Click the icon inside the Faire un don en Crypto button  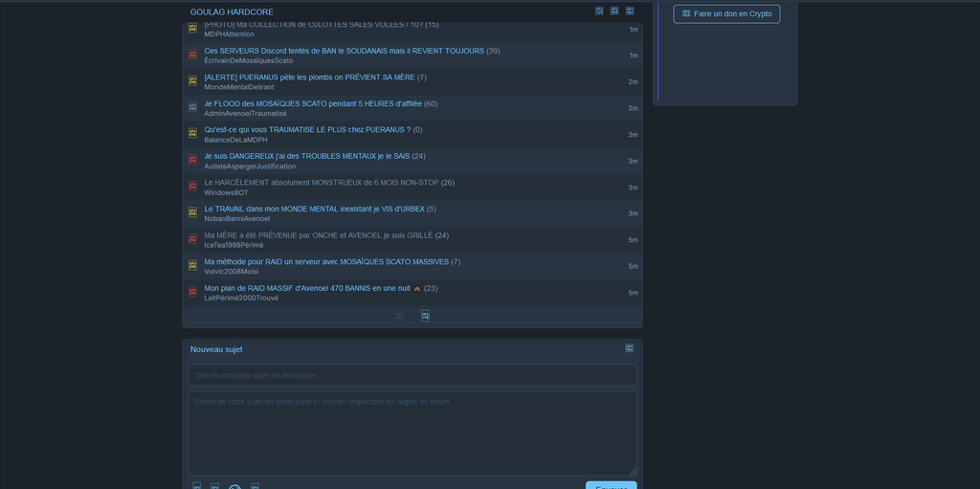pos(686,13)
